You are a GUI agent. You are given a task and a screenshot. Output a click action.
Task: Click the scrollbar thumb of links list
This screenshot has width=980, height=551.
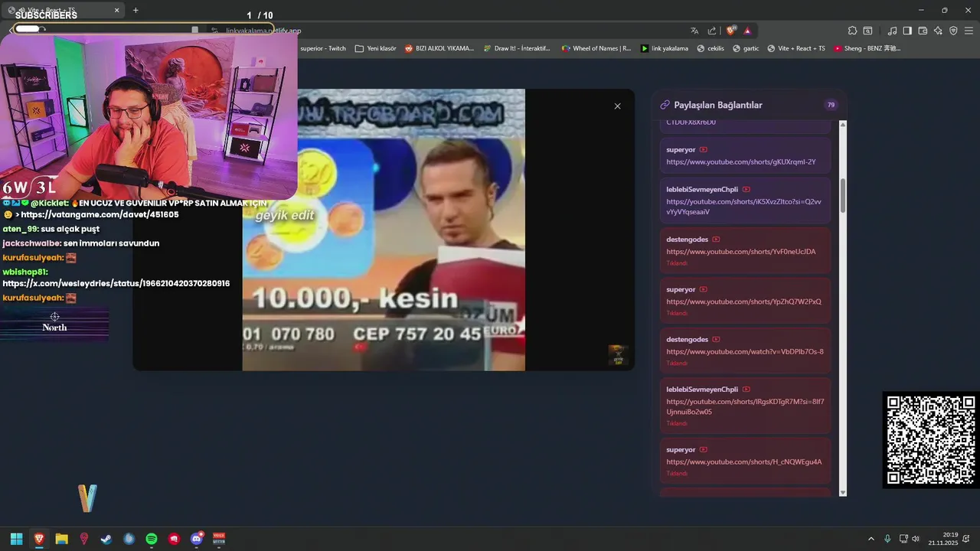pos(843,196)
